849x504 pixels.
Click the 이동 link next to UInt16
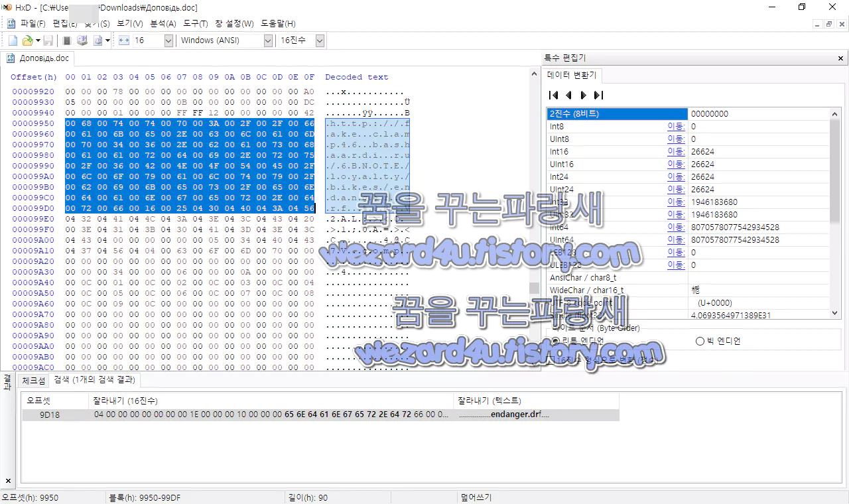click(x=676, y=164)
